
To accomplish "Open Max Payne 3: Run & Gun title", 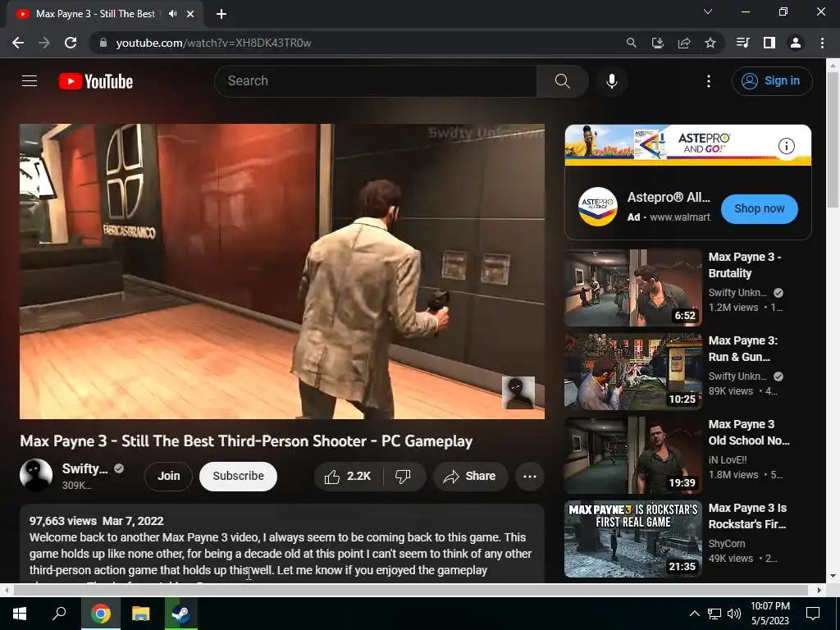I will tap(743, 349).
